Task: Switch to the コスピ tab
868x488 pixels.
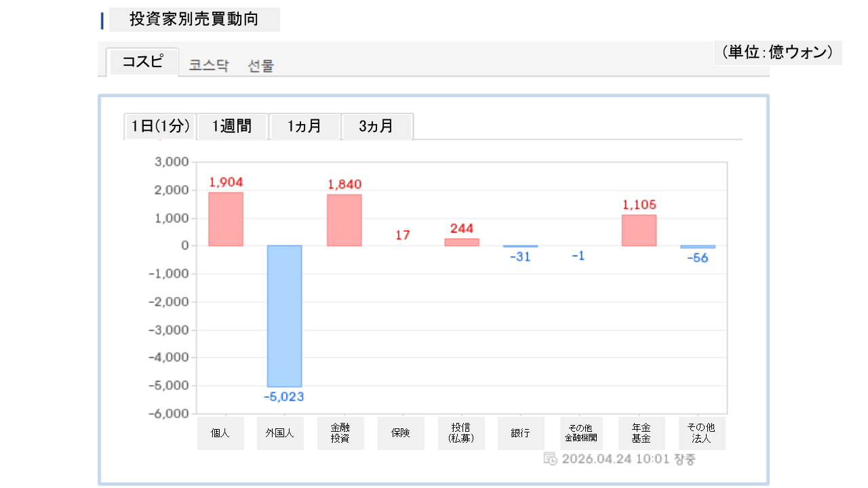Action: [142, 62]
